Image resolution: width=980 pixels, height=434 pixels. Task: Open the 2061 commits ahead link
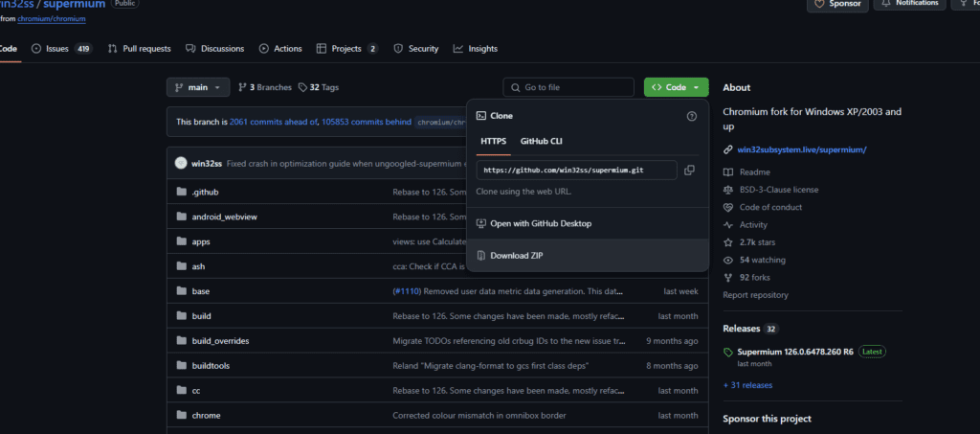pyautogui.click(x=274, y=122)
